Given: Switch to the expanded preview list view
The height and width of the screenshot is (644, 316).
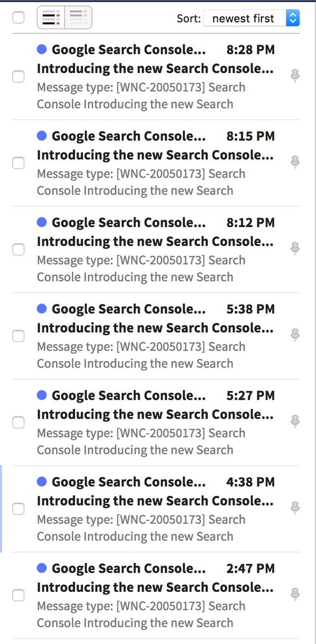Looking at the screenshot, I should click(x=50, y=18).
